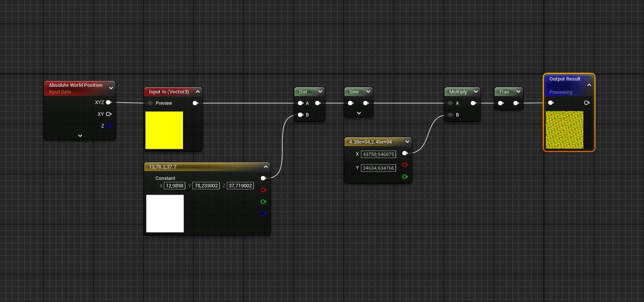The width and height of the screenshot is (644, 302).
Task: Select the Sine node title
Action: [x=354, y=92]
